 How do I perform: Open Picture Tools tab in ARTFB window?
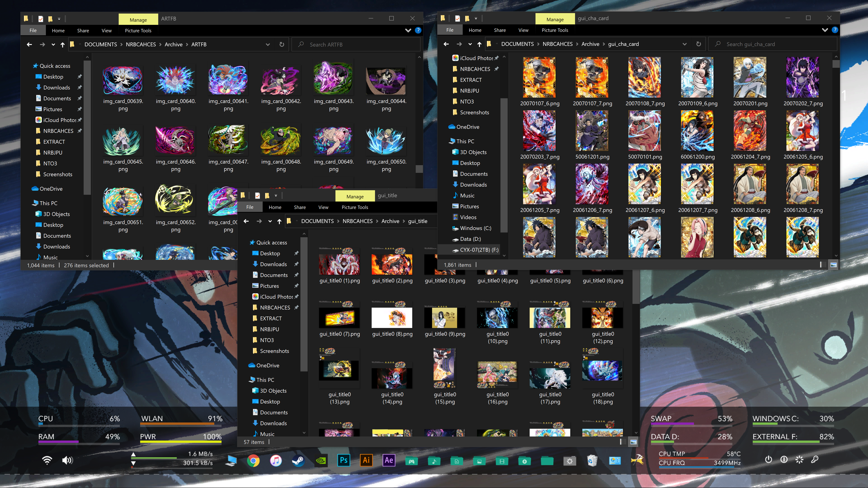pos(138,30)
